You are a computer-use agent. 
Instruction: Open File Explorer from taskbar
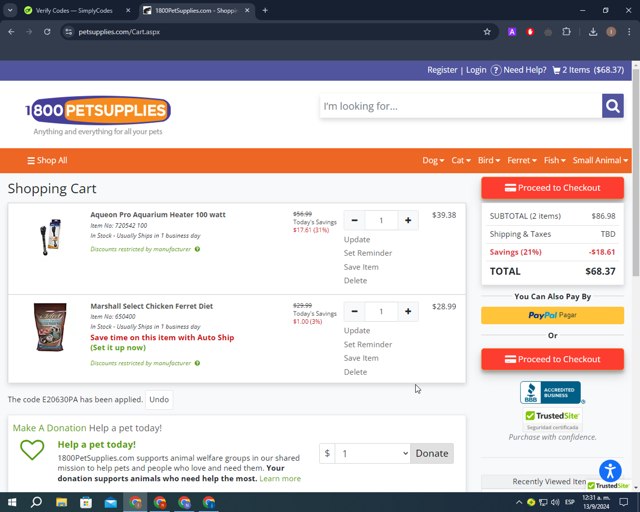point(62,502)
